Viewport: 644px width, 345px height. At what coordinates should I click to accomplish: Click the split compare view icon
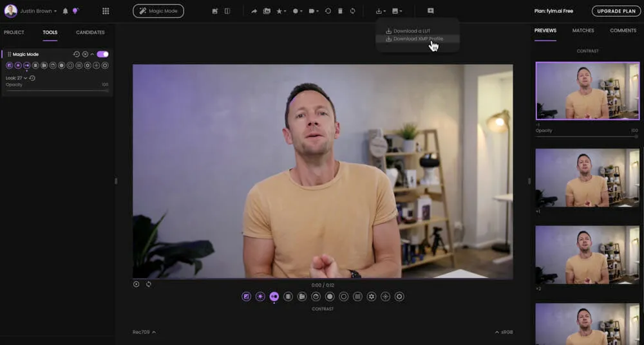[x=227, y=11]
